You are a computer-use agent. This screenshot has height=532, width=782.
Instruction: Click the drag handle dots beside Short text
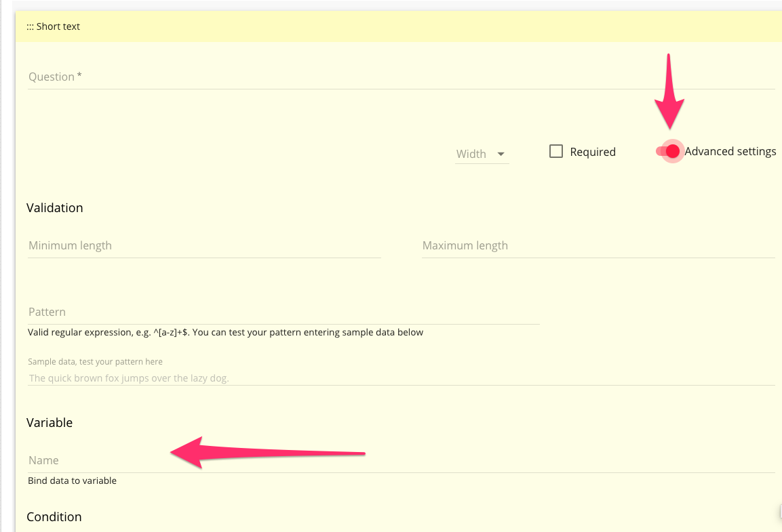31,26
